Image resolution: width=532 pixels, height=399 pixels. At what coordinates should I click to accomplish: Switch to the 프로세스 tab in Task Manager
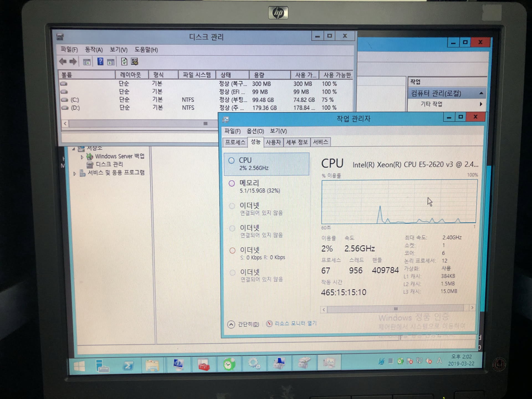[x=235, y=142]
